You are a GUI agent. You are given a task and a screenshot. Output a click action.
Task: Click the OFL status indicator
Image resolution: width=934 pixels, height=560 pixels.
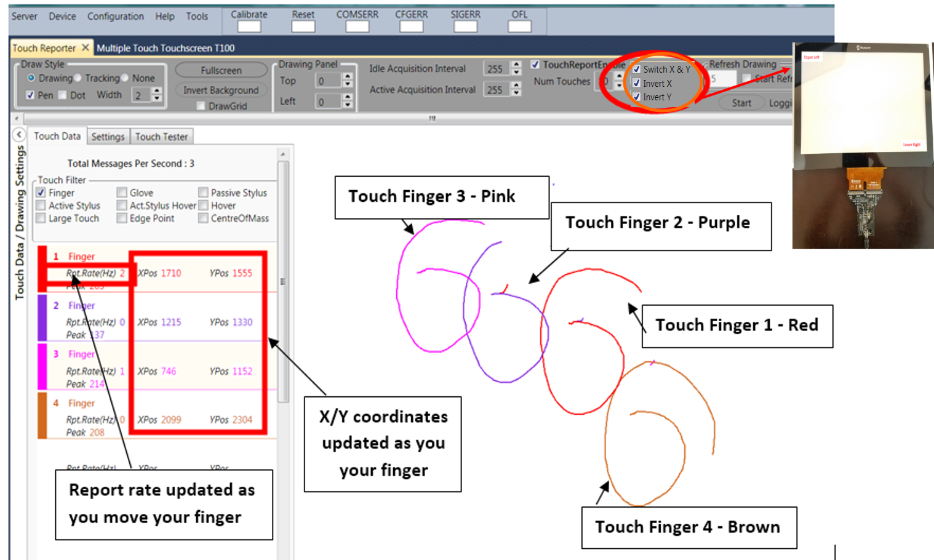click(x=519, y=26)
